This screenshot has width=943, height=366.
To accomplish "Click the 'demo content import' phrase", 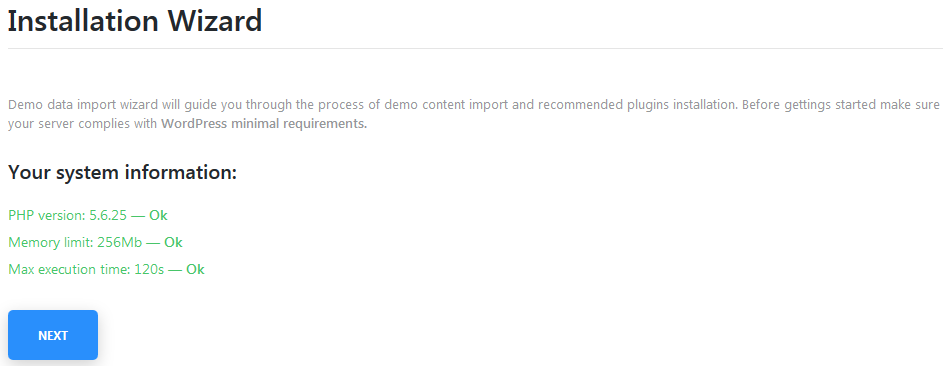I will tap(453, 105).
